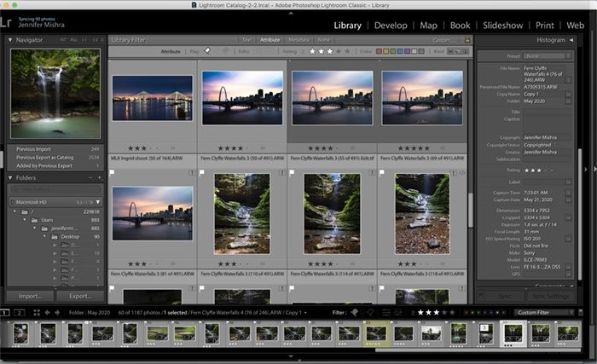Click the Copyright field Jennifer Mishra

coord(547,137)
